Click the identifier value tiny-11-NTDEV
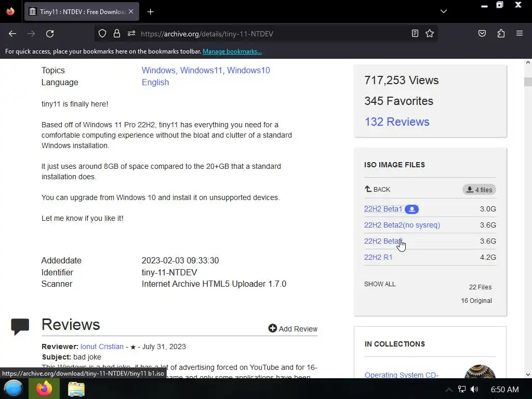This screenshot has width=532, height=399. click(x=169, y=272)
